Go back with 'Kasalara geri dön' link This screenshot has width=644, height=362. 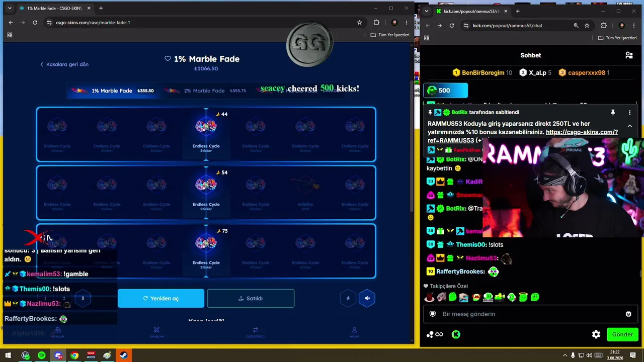tap(64, 64)
